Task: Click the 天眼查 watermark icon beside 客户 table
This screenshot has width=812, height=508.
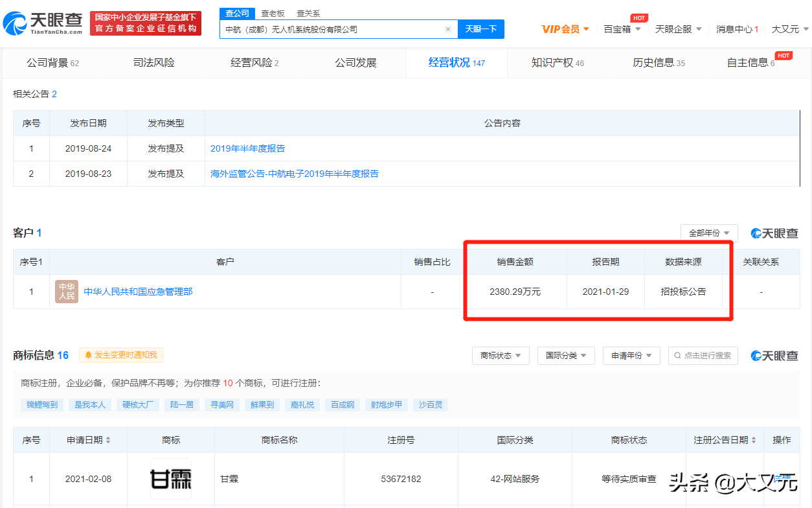Action: (756, 233)
